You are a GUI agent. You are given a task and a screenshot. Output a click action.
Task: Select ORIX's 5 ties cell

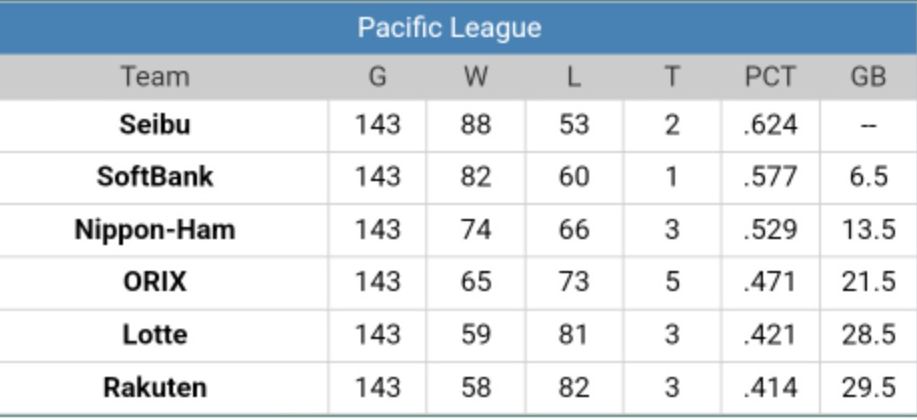pyautogui.click(x=671, y=282)
